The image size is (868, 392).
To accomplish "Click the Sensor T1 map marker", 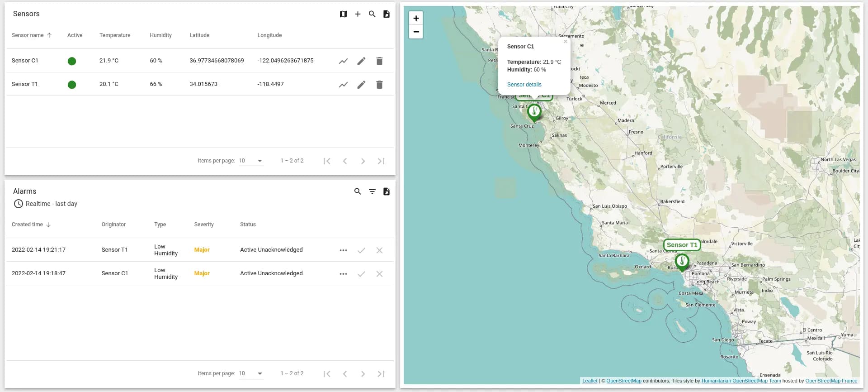I will pos(682,262).
